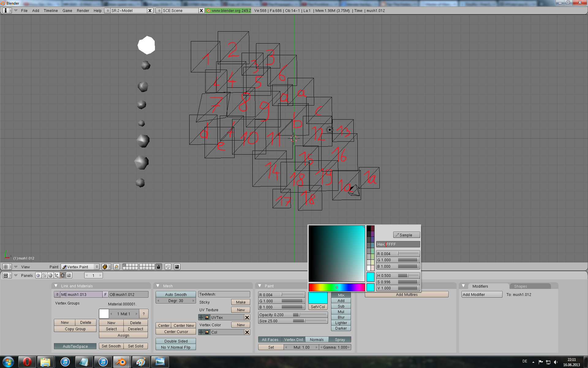
Task: Click the SetVCol button
Action: 318,307
